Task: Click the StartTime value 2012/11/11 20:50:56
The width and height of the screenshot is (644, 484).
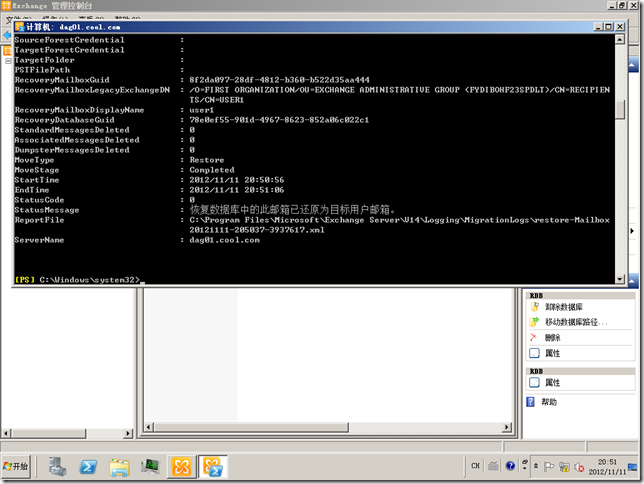Action: [237, 180]
